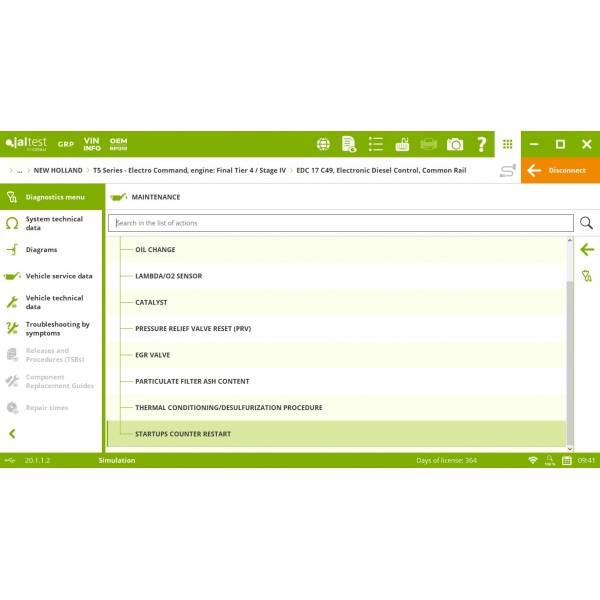
Task: Open help with question mark icon
Action: point(482,144)
